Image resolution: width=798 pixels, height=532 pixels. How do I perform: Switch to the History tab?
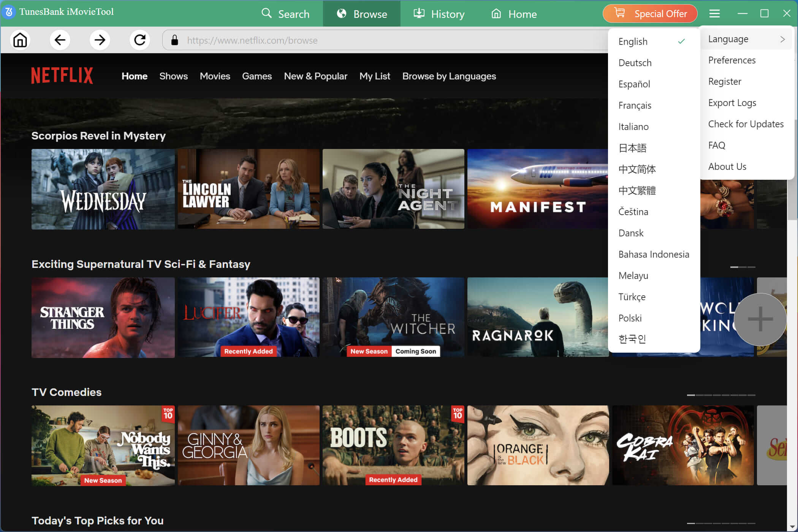[439, 14]
